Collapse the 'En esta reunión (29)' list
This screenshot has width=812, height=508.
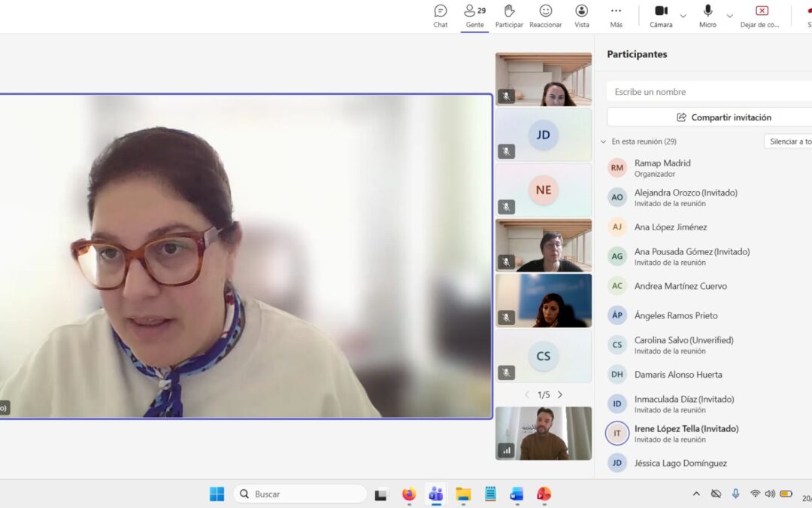(603, 141)
